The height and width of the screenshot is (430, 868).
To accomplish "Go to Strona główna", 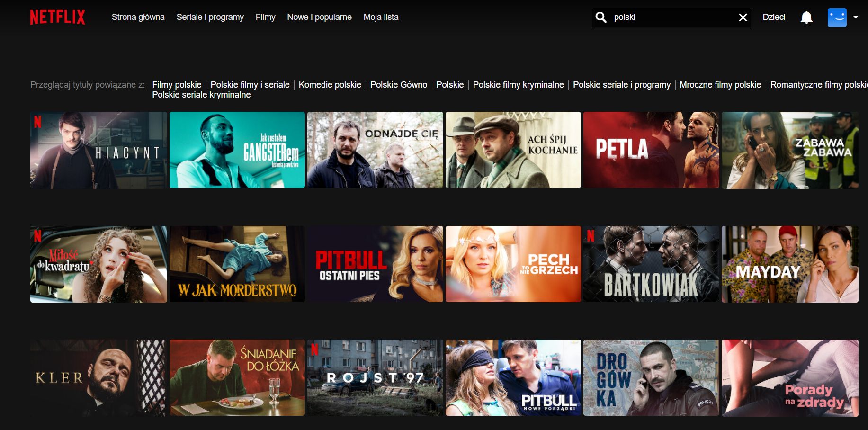I will point(138,17).
